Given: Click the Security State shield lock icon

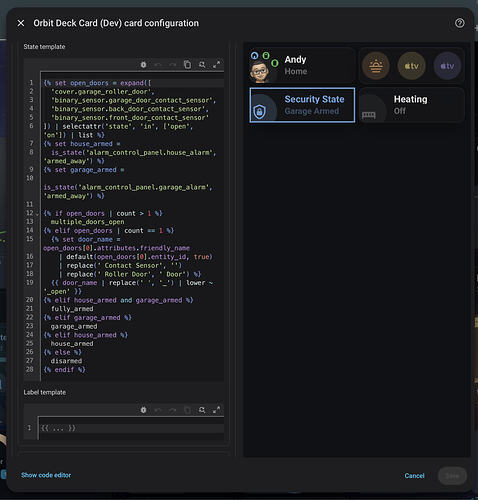Looking at the screenshot, I should [260, 112].
